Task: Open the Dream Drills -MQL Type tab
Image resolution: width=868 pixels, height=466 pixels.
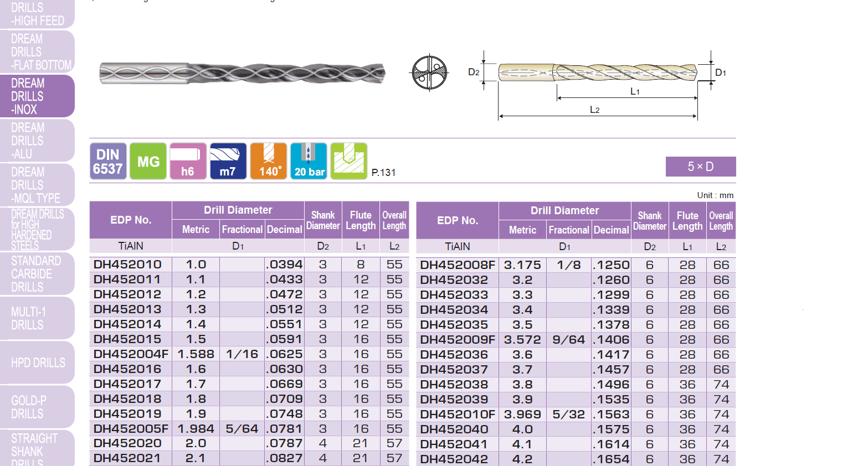Action: [37, 185]
